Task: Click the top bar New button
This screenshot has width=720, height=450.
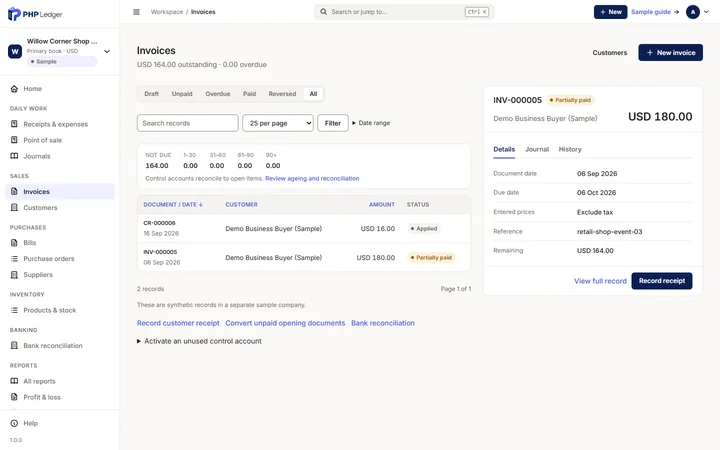Action: [610, 12]
